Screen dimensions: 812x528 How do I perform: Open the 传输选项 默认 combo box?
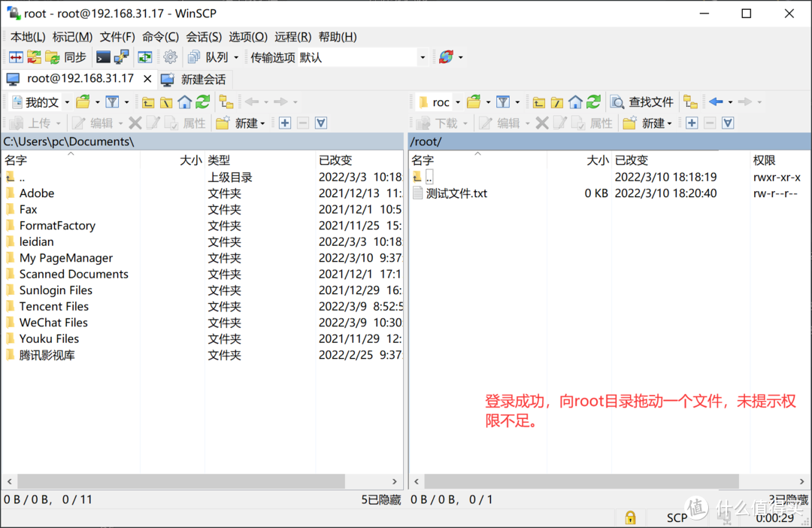point(362,57)
